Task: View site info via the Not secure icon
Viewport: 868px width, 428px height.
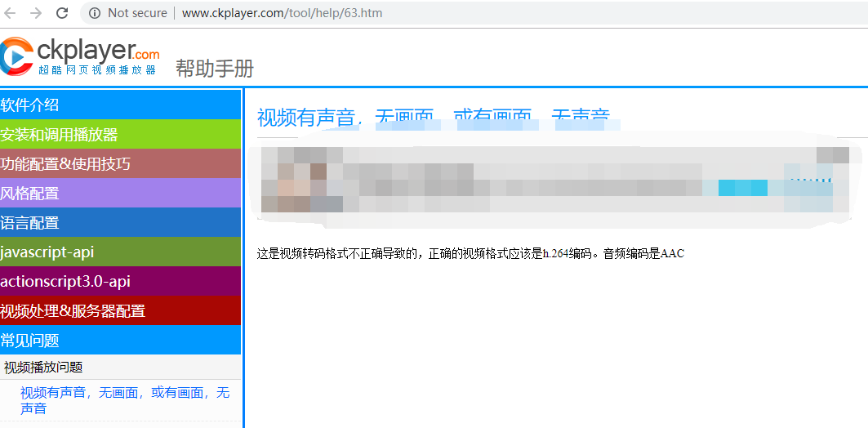Action: [x=95, y=13]
